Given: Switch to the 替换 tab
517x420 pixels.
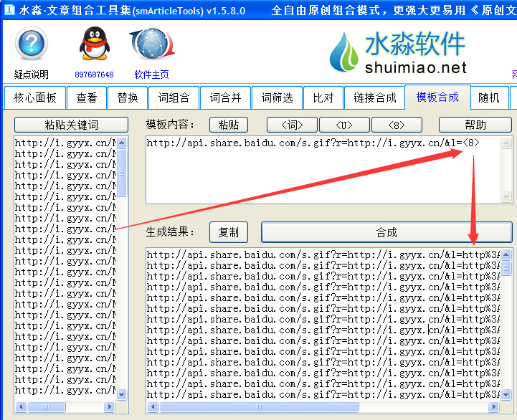Looking at the screenshot, I should tap(128, 97).
